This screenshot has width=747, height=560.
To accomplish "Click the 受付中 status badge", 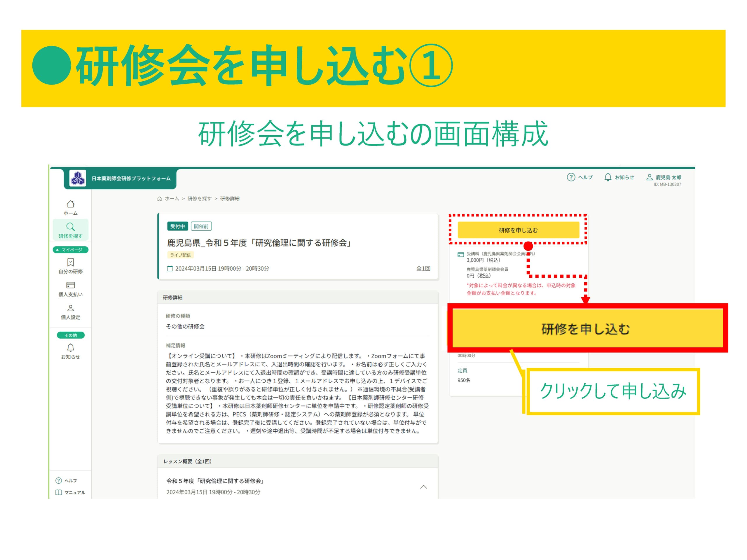I will [178, 226].
